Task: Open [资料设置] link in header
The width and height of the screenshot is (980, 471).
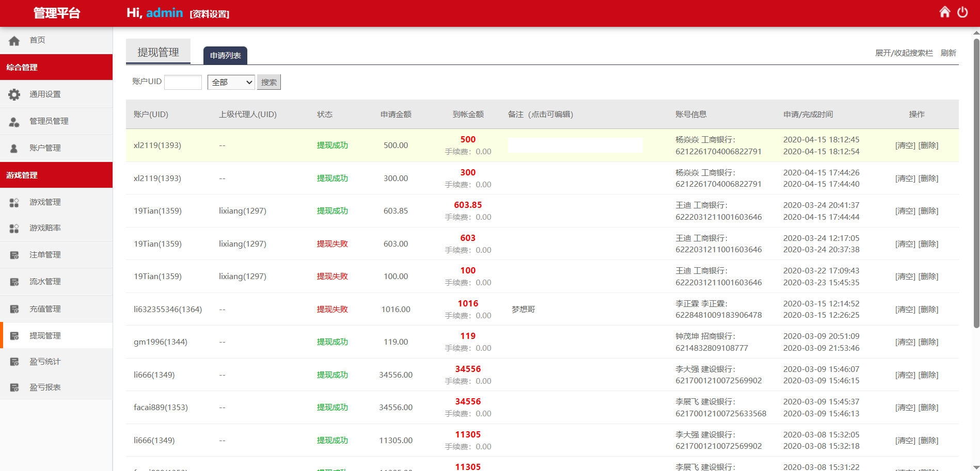Action: (x=210, y=14)
